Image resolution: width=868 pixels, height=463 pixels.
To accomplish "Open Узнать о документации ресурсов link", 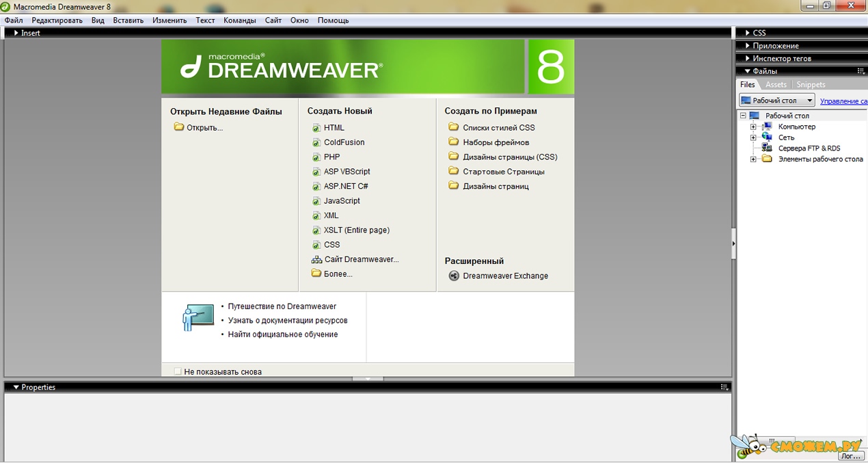I will (288, 320).
